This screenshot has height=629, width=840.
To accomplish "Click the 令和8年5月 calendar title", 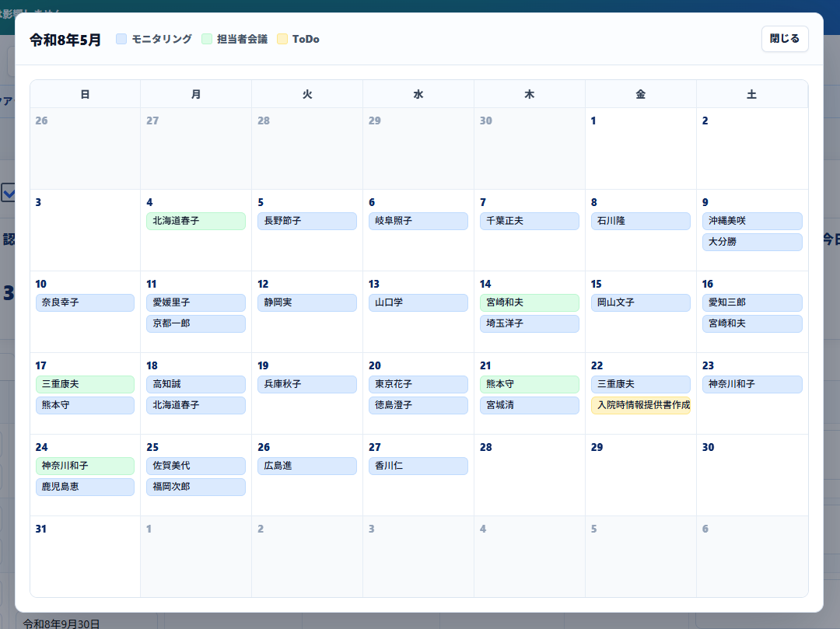I will (65, 40).
